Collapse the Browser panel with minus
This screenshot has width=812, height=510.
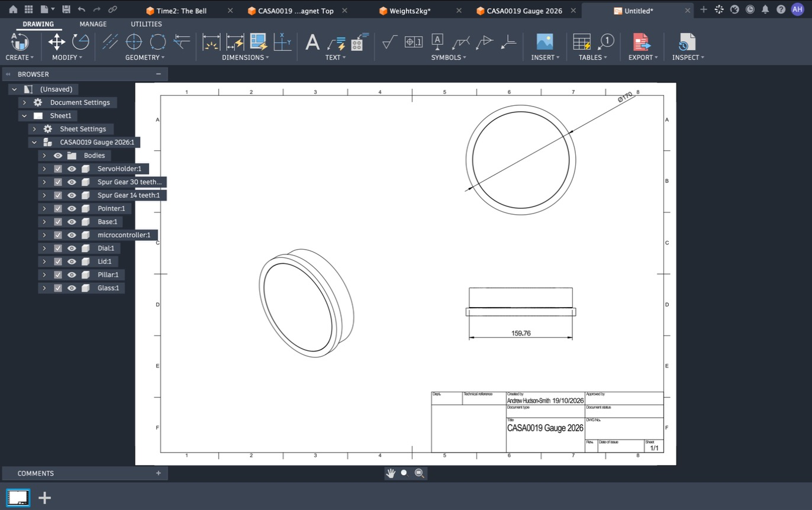pyautogui.click(x=158, y=74)
